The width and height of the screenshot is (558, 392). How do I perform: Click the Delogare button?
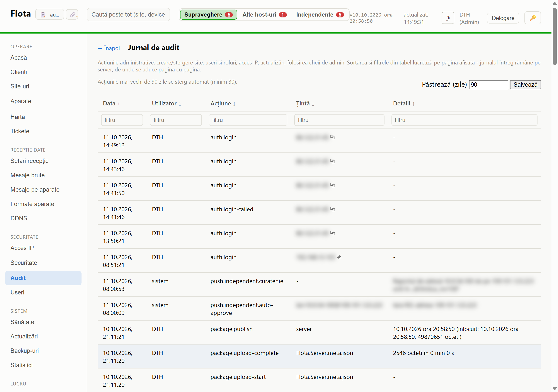tap(503, 18)
